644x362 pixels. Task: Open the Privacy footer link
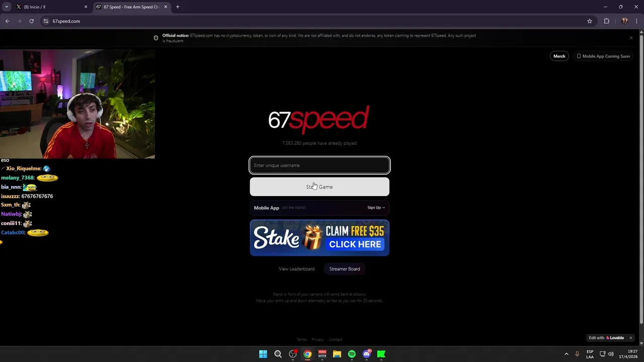pyautogui.click(x=317, y=340)
